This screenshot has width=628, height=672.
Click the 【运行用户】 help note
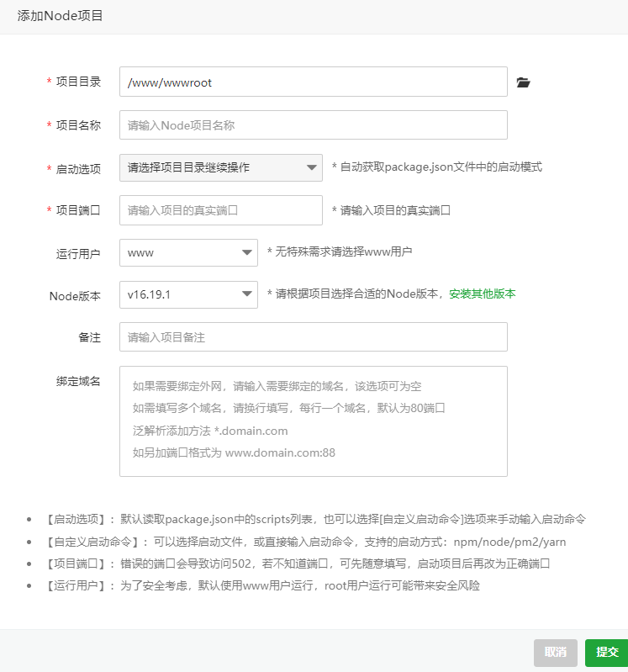tap(262, 585)
